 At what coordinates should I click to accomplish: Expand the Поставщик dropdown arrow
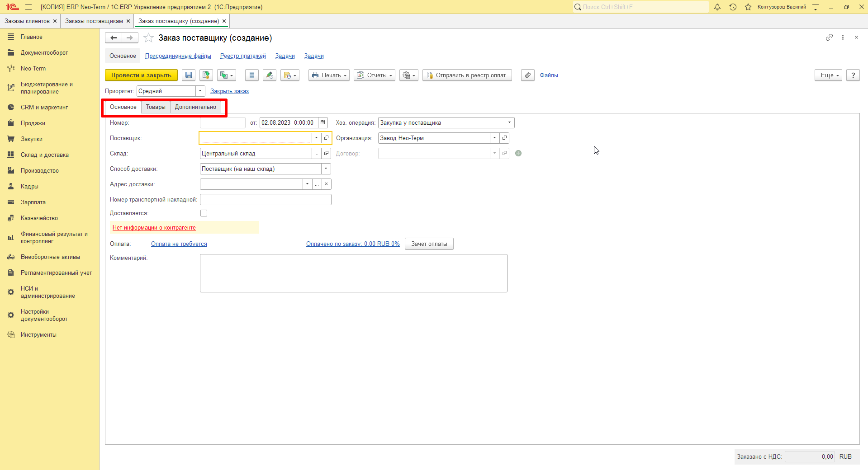tap(316, 138)
